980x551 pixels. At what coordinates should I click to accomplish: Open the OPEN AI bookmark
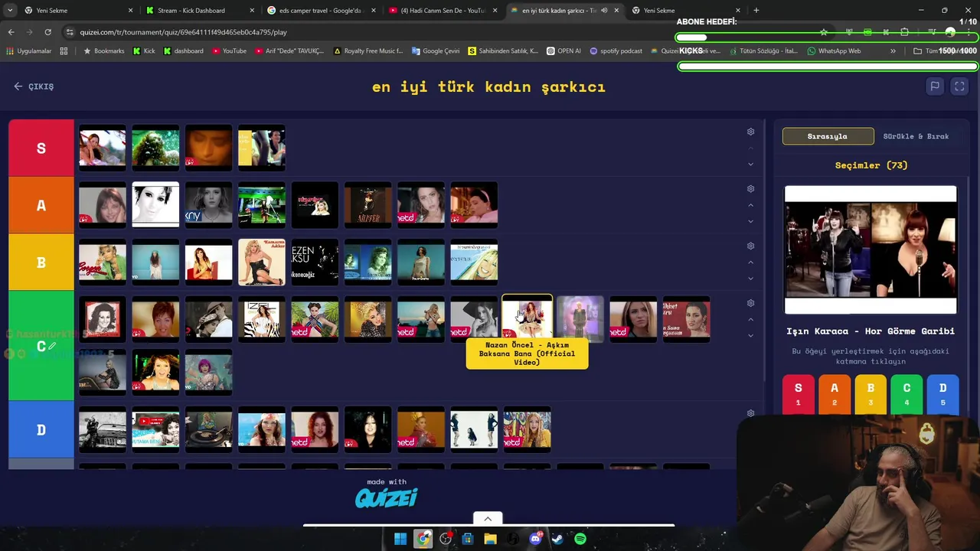click(563, 51)
